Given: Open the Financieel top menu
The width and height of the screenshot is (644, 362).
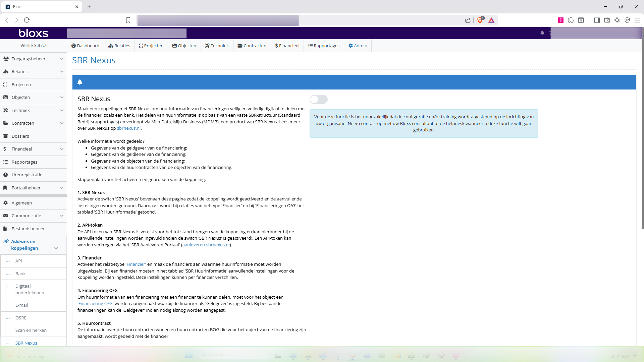Looking at the screenshot, I should (287, 46).
